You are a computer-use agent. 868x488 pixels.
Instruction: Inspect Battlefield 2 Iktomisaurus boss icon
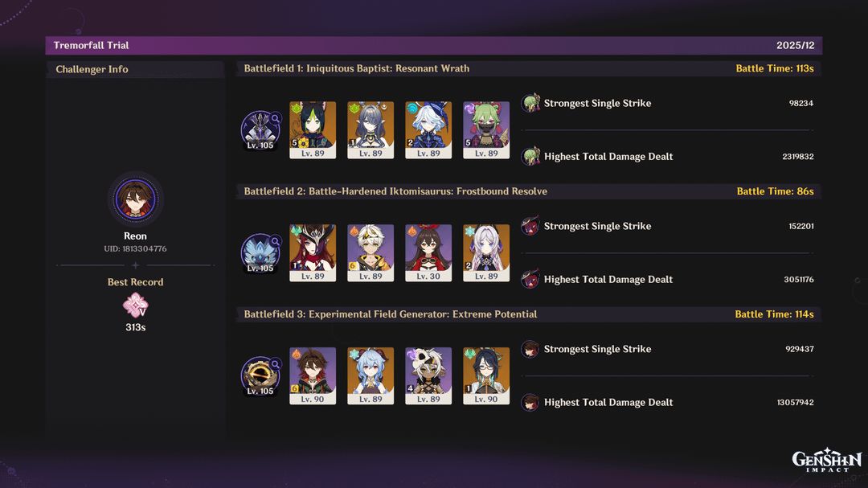[260, 254]
